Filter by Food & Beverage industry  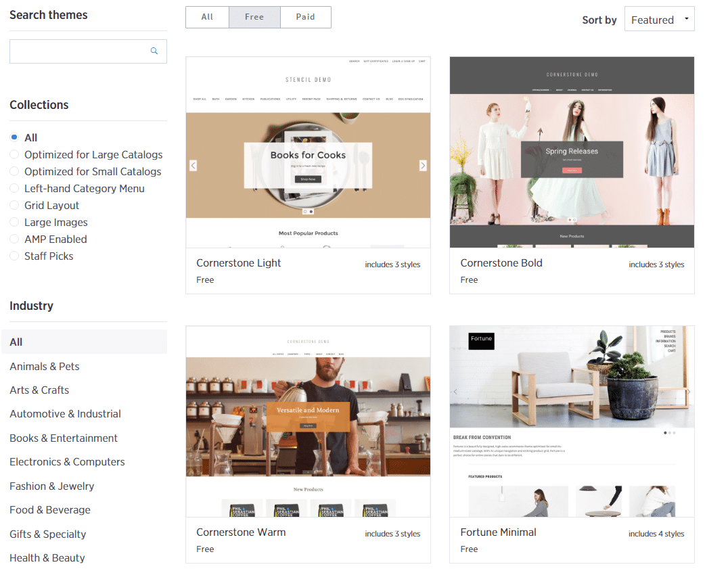point(50,510)
